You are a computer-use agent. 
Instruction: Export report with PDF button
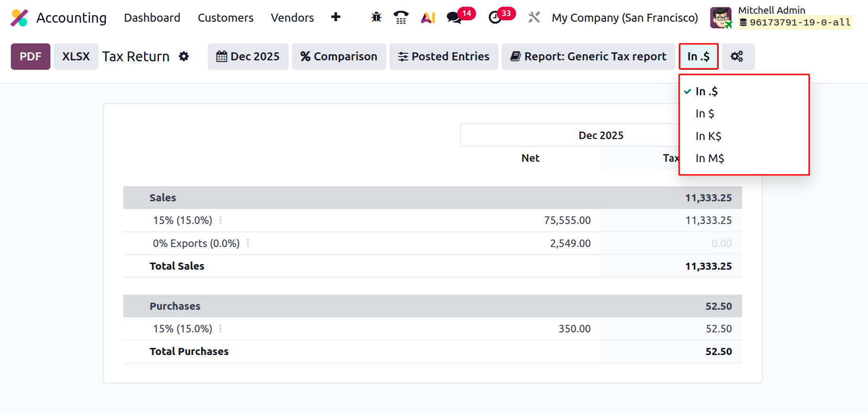click(x=31, y=57)
